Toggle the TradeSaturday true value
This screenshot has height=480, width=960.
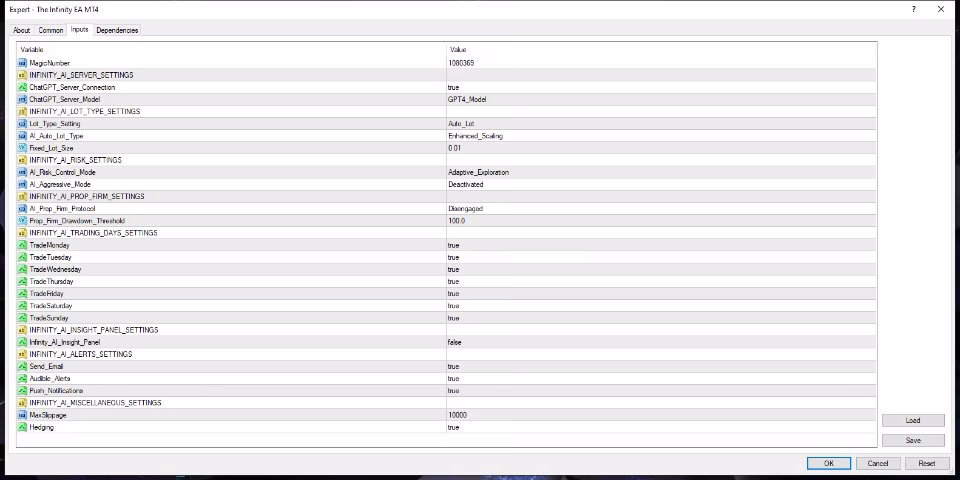point(661,306)
